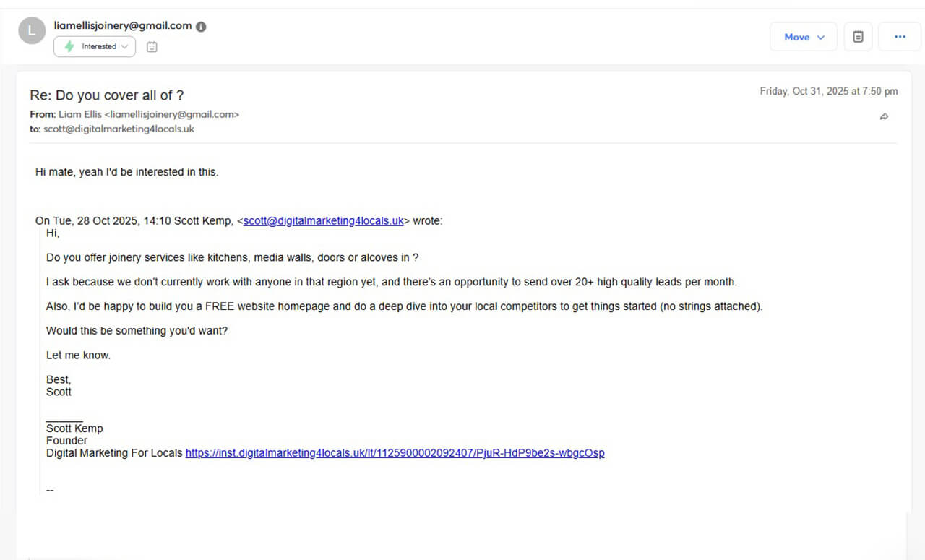The image size is (925, 560).
Task: Click the quoted line about FREE website homepage
Action: click(404, 306)
